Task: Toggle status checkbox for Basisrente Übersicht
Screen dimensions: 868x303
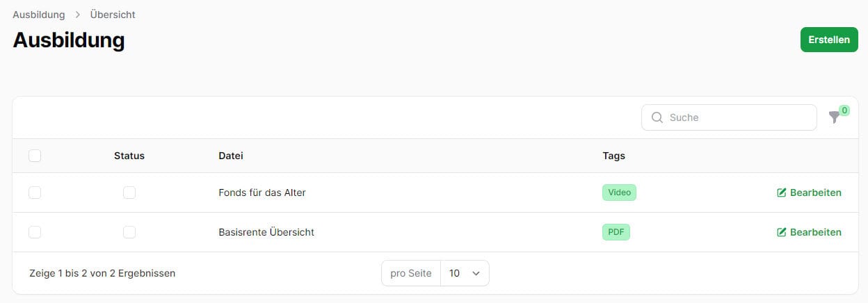Action: (x=129, y=232)
